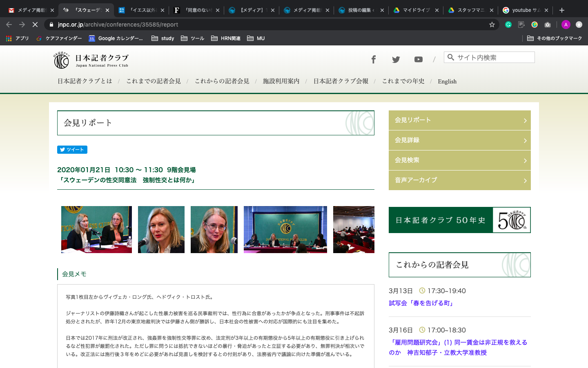Open the Facebook icon in site header

[x=373, y=60]
